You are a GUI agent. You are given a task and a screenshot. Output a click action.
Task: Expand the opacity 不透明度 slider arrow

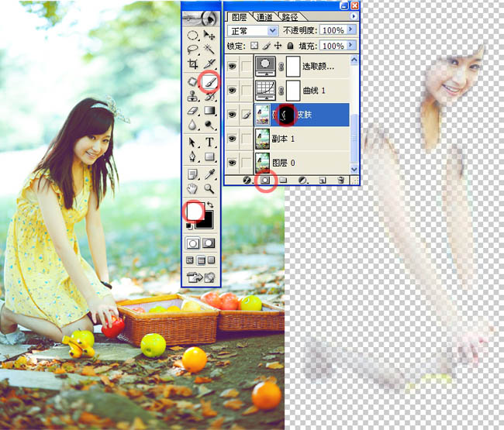point(351,30)
